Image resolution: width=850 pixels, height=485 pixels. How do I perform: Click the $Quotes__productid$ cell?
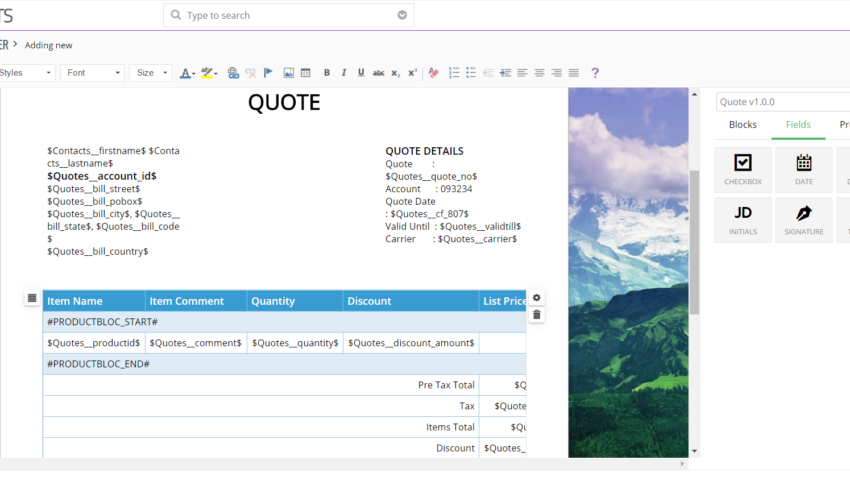[x=94, y=343]
